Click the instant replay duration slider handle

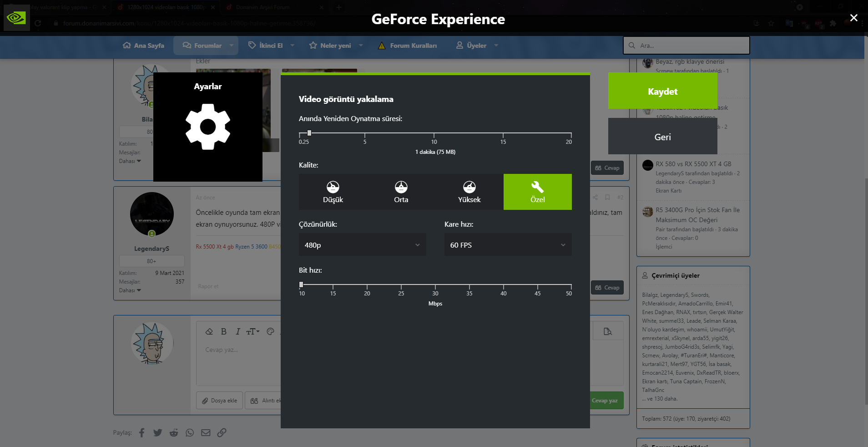309,133
